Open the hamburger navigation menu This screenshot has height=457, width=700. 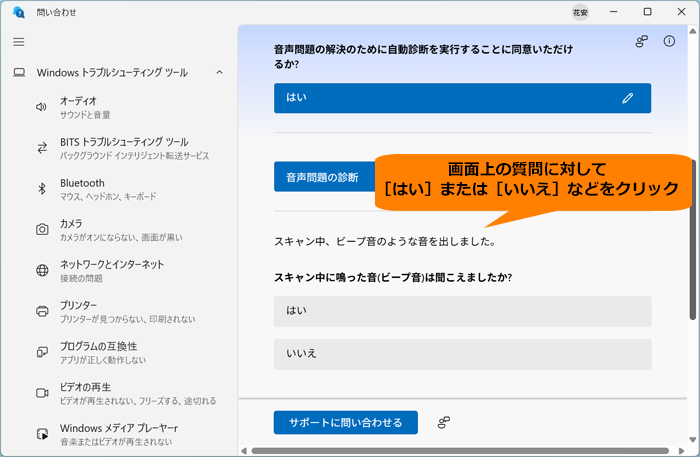(x=19, y=42)
